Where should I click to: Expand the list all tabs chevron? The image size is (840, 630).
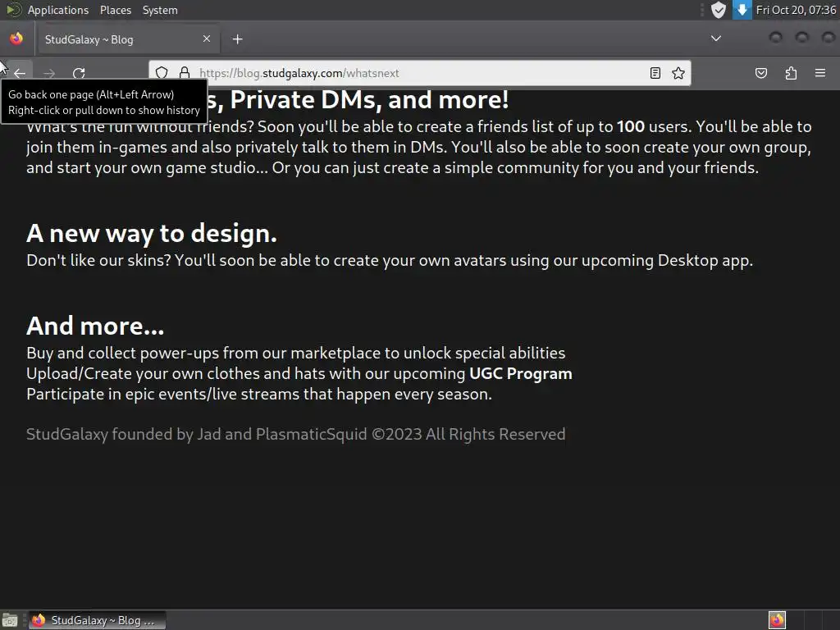pyautogui.click(x=715, y=39)
